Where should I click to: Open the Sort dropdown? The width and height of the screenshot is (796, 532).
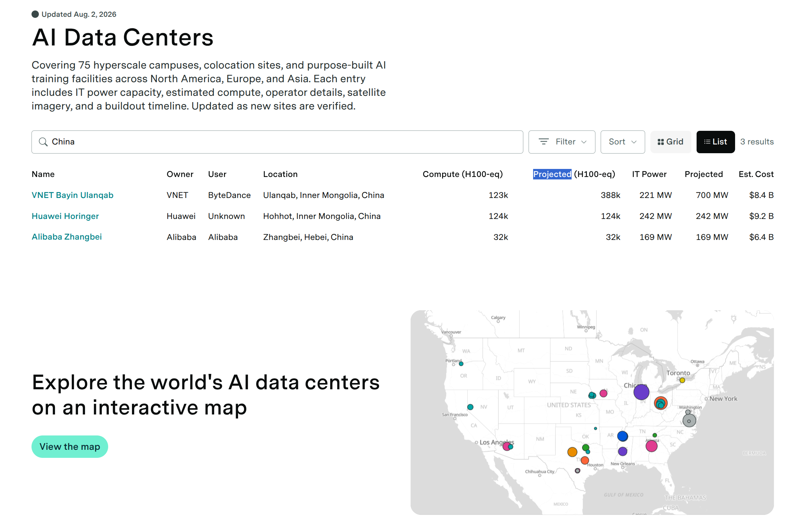622,142
